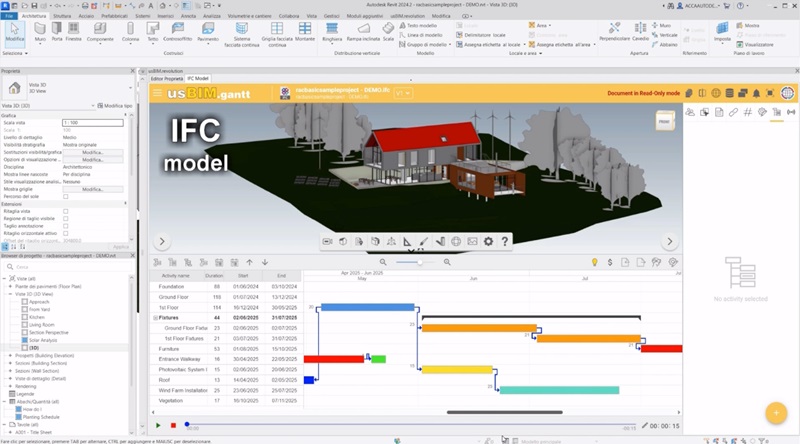Screen dimensions: 800x444
Task: Open the usBIM.gantt hamburger menu
Action: pos(157,93)
